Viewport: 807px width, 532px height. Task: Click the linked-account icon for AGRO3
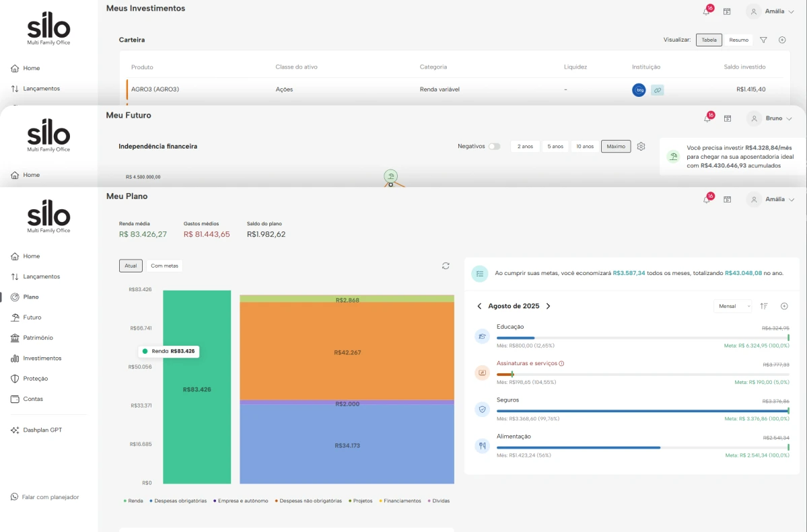(x=657, y=89)
